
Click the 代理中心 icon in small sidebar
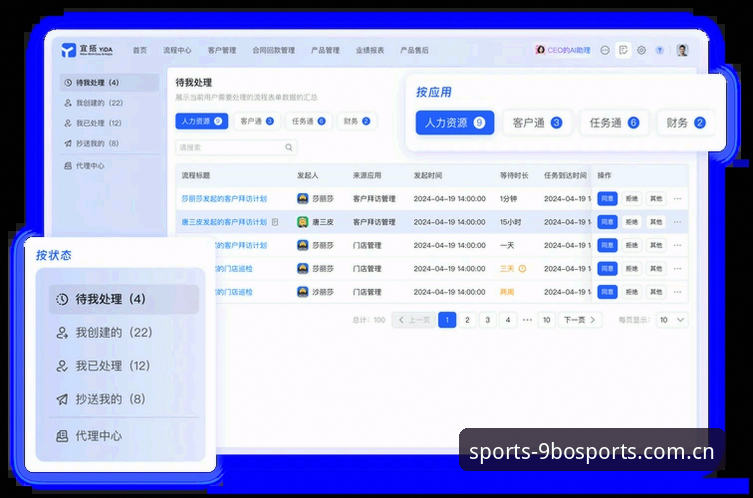click(x=68, y=166)
